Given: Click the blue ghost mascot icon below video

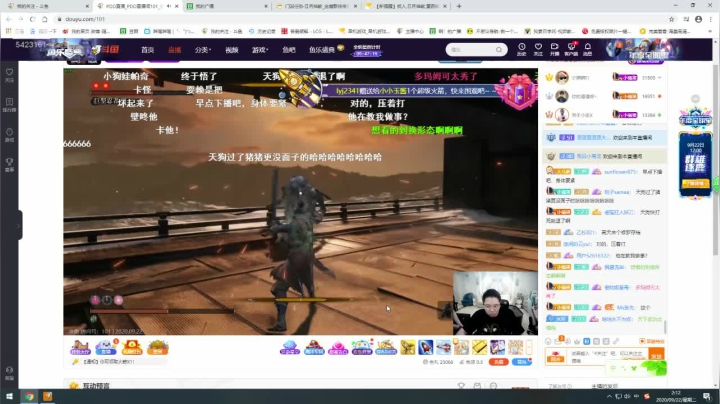Looking at the screenshot, I should [106, 347].
